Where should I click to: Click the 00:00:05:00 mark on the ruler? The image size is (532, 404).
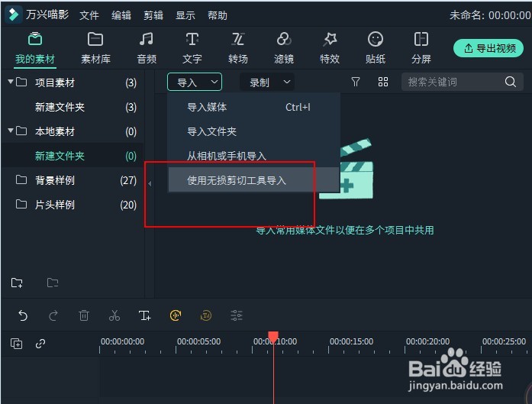[198, 341]
